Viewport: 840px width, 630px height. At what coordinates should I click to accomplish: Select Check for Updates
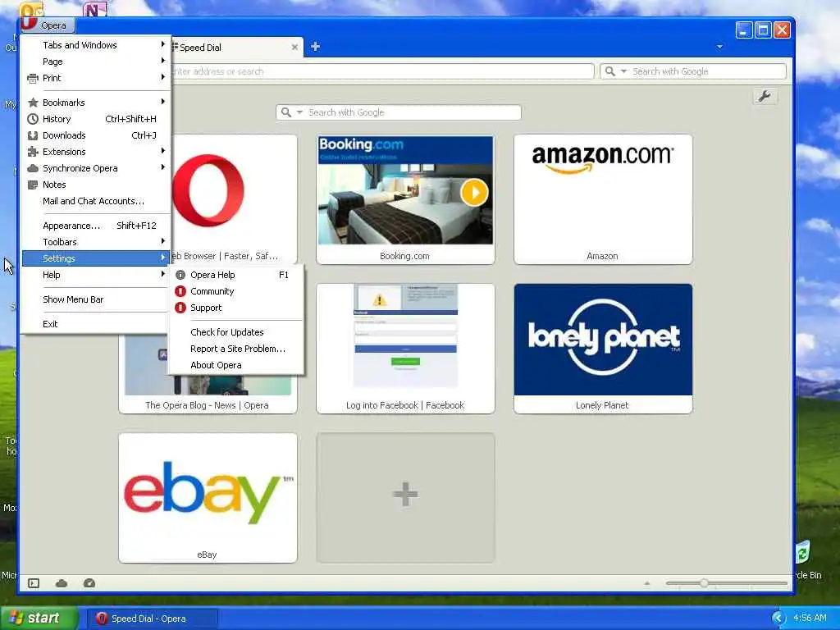click(236, 332)
